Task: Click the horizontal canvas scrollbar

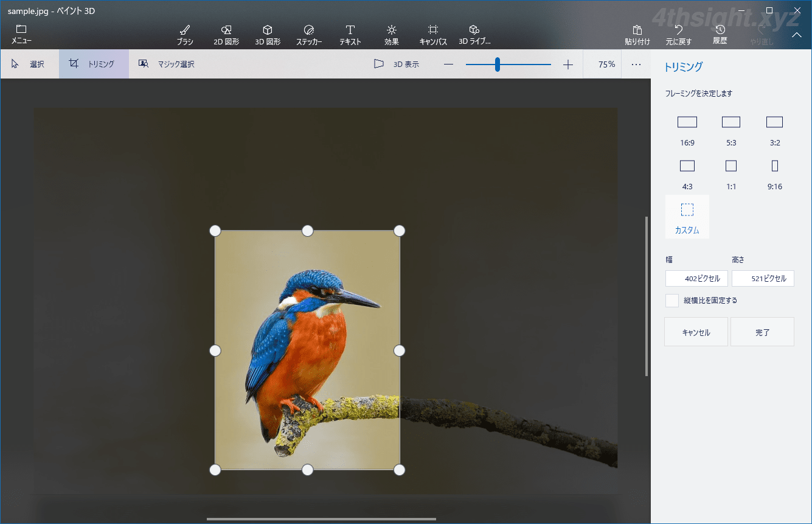Action: 321,519
